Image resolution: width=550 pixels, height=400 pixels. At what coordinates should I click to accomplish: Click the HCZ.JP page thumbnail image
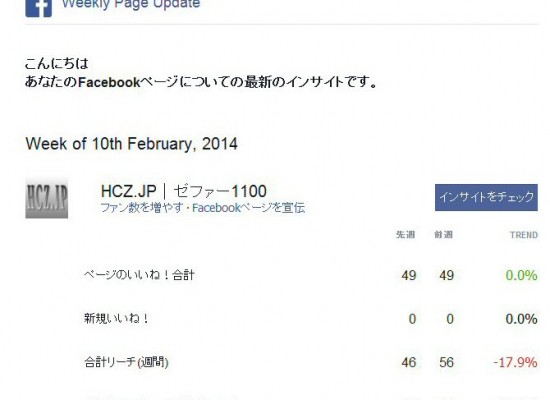[47, 198]
